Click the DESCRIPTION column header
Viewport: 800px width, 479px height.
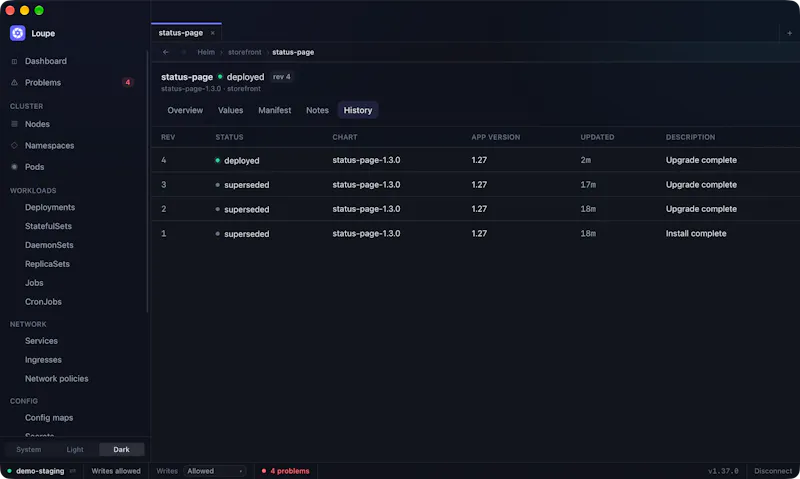click(x=690, y=137)
